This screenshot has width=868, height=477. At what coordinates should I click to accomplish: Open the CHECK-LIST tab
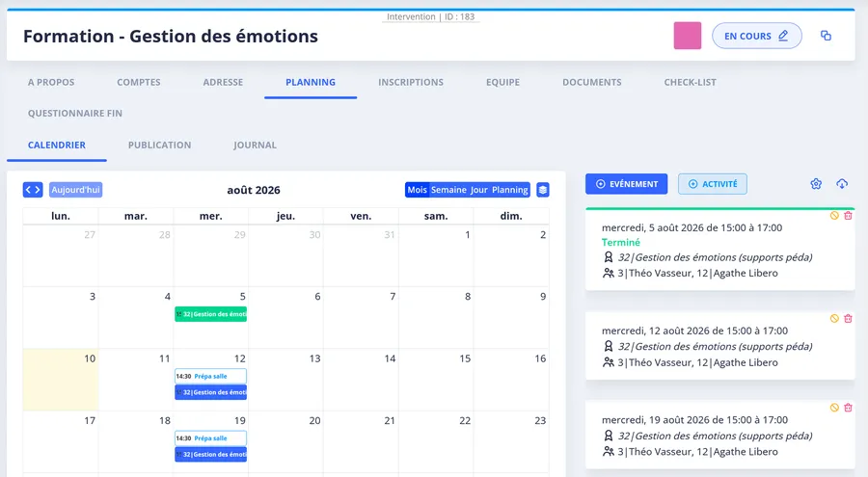click(690, 82)
